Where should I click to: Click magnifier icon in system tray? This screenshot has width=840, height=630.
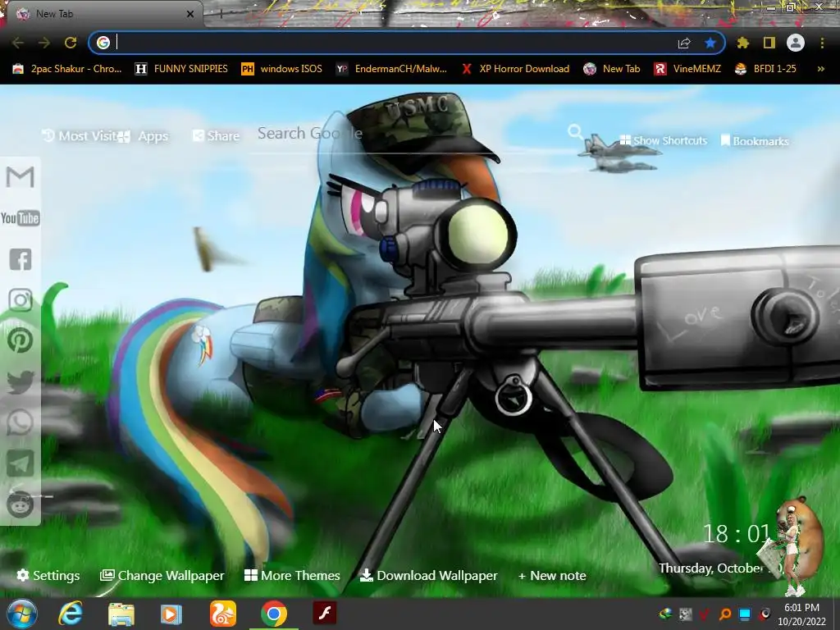[x=725, y=614]
